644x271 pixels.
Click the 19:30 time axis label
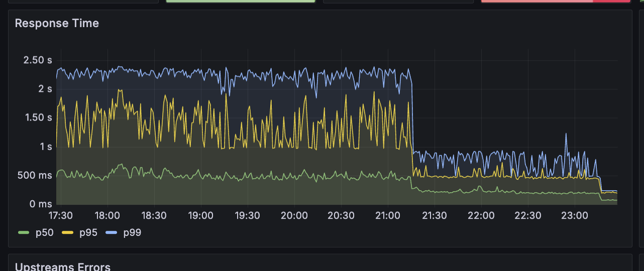tap(247, 215)
